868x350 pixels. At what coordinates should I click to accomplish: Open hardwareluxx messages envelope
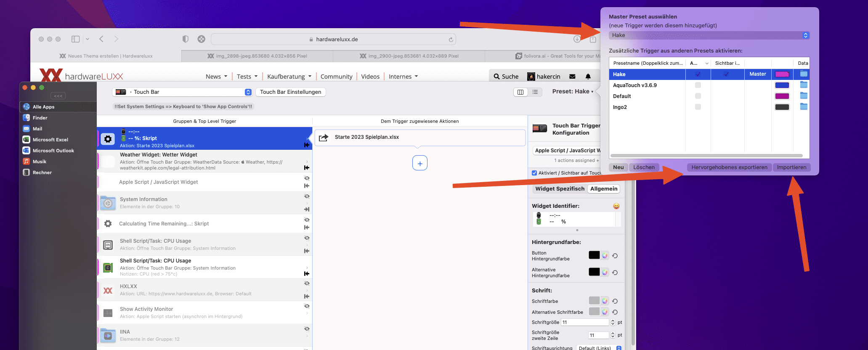[x=572, y=77]
